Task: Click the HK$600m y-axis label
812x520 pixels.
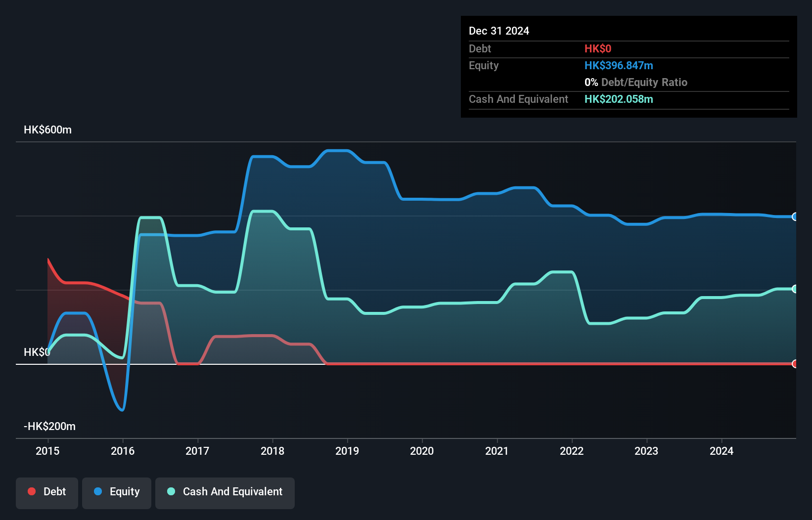Action: coord(48,130)
